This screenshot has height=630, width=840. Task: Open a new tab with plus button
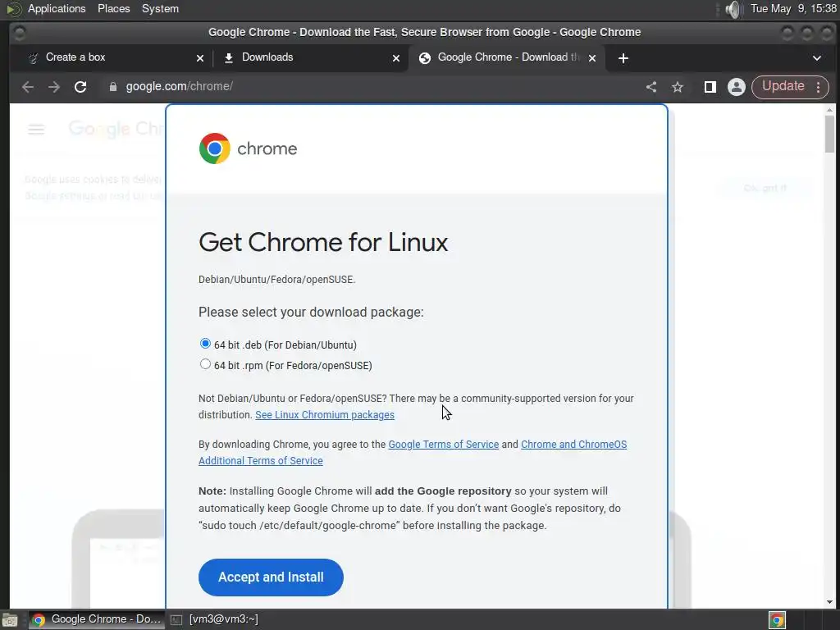pyautogui.click(x=623, y=58)
